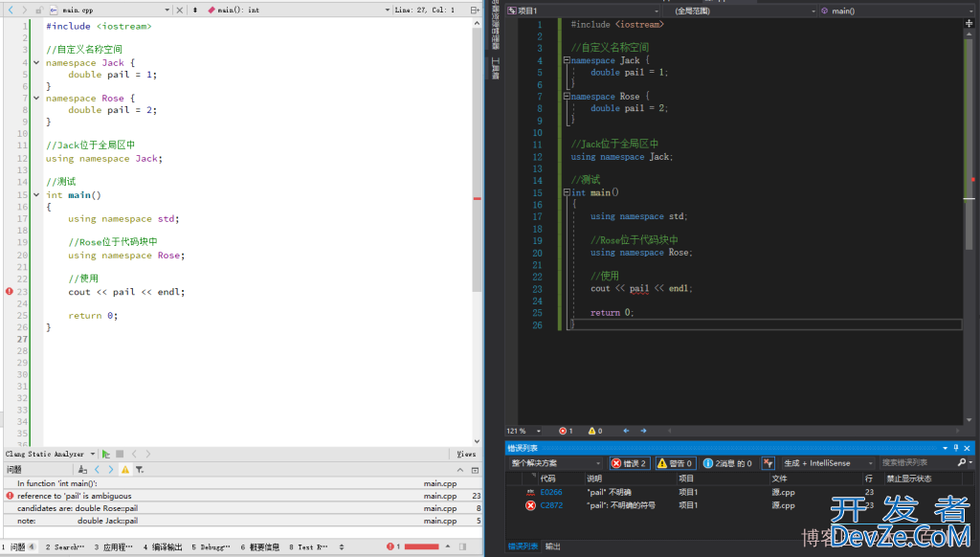Viewport: 980px width, 557px height.
Task: Switch to the 3 应用程序 output tab
Action: click(x=114, y=547)
